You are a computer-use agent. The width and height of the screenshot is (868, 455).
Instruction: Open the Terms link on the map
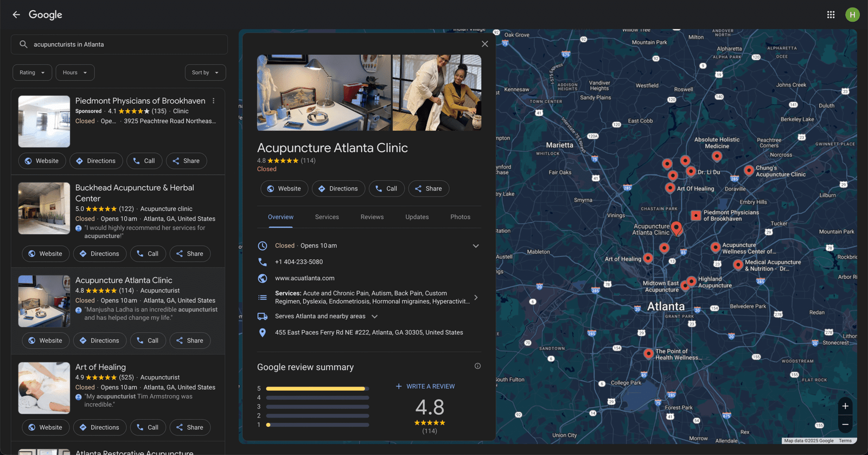pos(845,441)
